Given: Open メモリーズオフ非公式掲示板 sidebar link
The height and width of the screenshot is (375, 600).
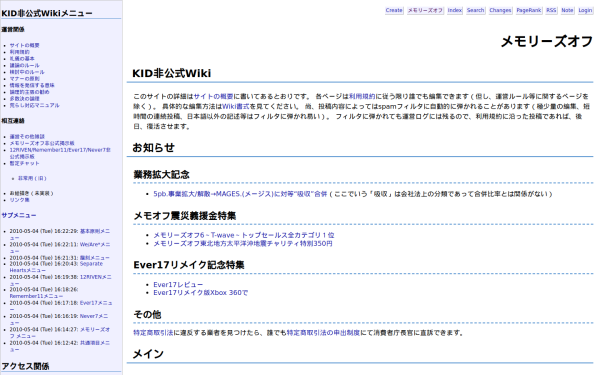Looking at the screenshot, I should click(42, 143).
